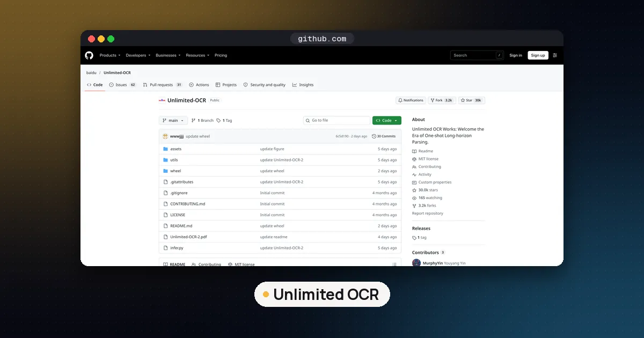Viewport: 644px width, 338px height.
Task: Open commit message 'update wheel' in header
Action: (198, 136)
